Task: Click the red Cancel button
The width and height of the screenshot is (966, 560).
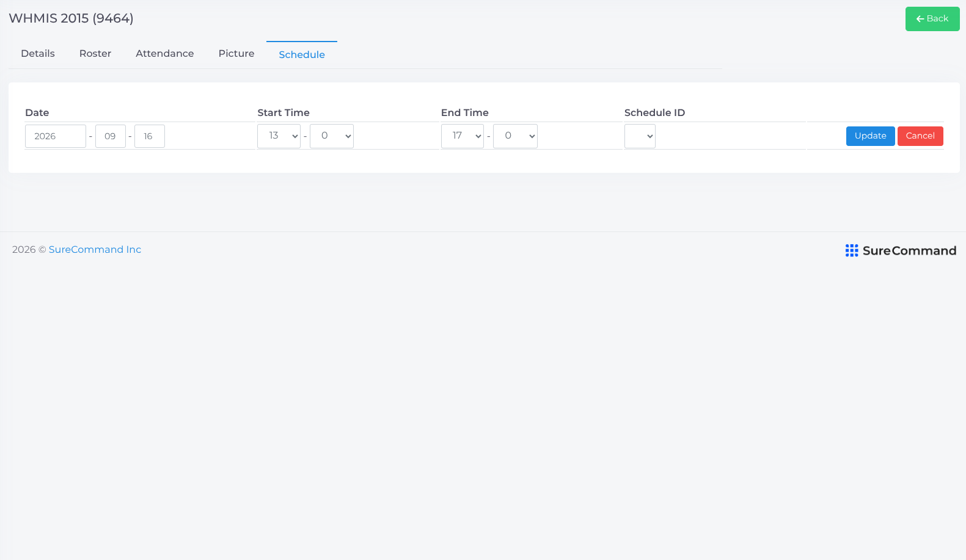Action: coord(920,136)
